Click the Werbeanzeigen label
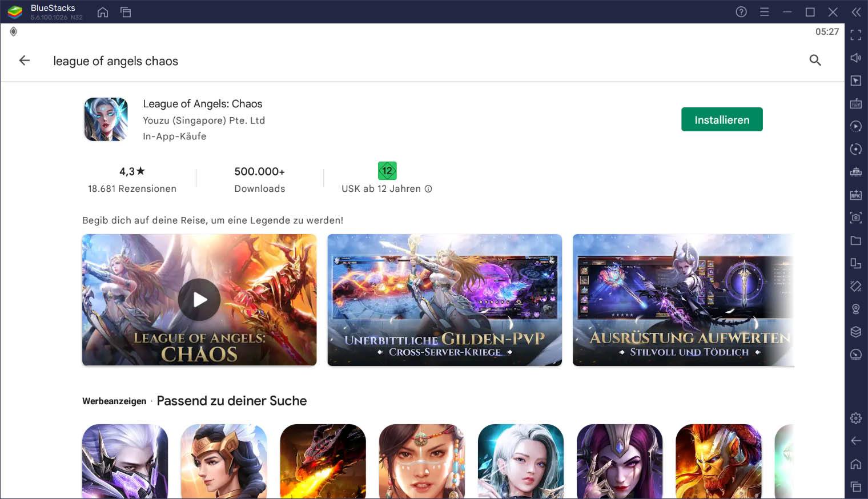The image size is (868, 499). click(114, 401)
